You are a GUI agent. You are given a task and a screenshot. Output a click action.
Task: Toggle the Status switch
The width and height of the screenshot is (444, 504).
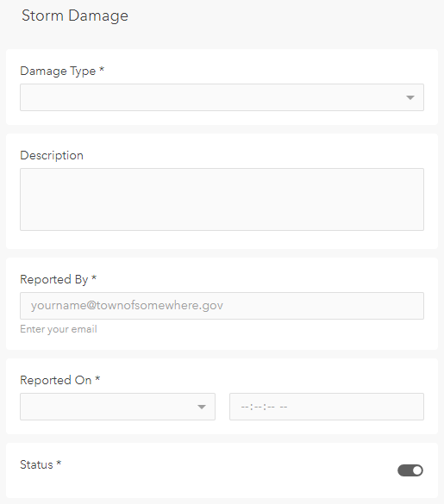(410, 470)
